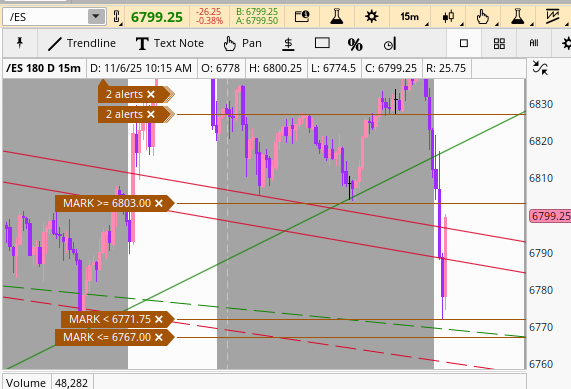This screenshot has height=389, width=571.
Task: Open the chart settings gear
Action: tap(371, 17)
